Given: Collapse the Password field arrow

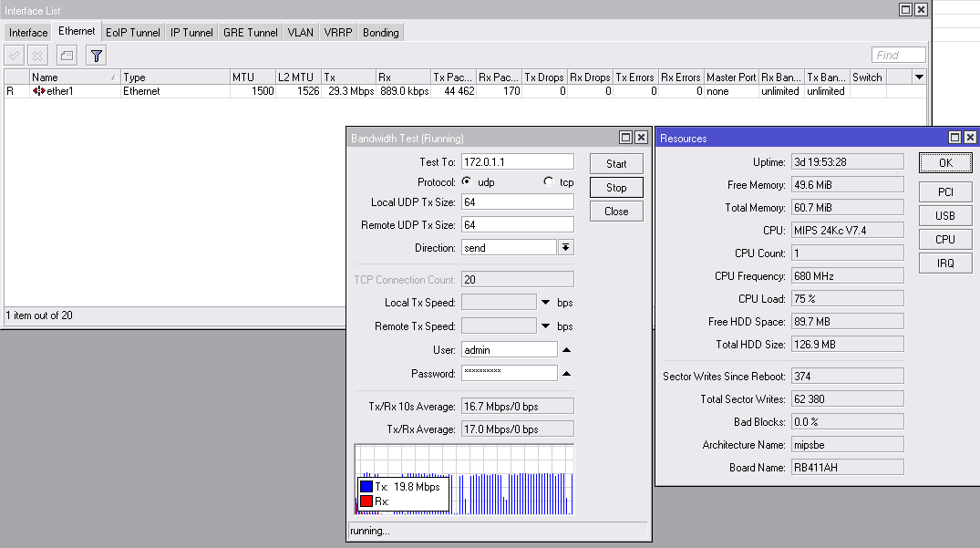Looking at the screenshot, I should point(566,374).
